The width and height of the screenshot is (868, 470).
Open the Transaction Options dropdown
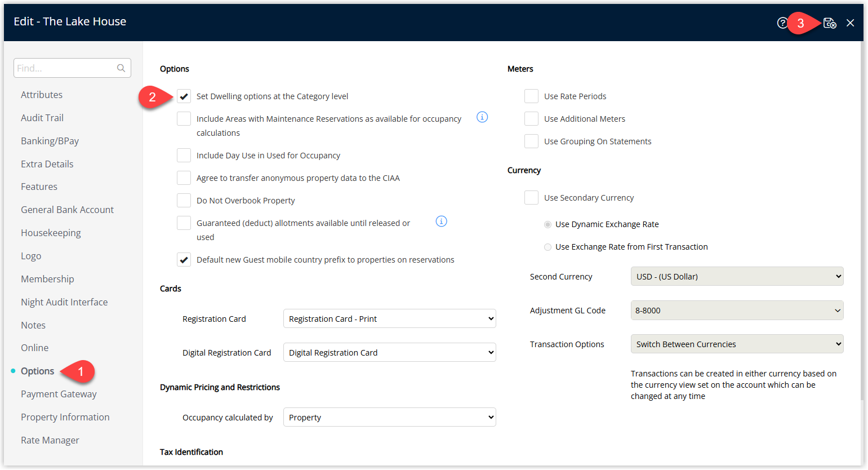click(x=737, y=344)
